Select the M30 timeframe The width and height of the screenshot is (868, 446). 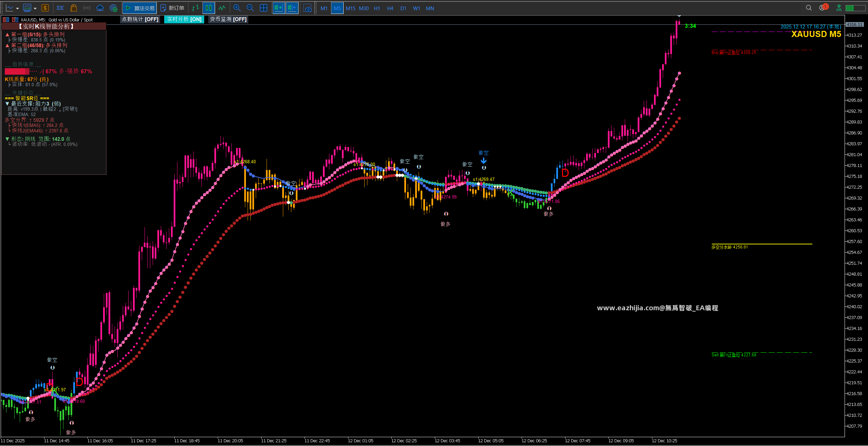click(364, 8)
